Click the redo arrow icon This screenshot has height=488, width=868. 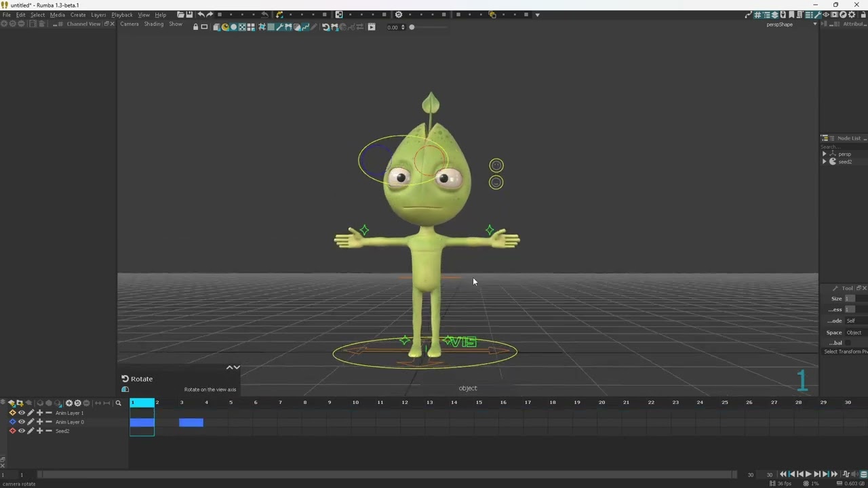[x=210, y=14]
